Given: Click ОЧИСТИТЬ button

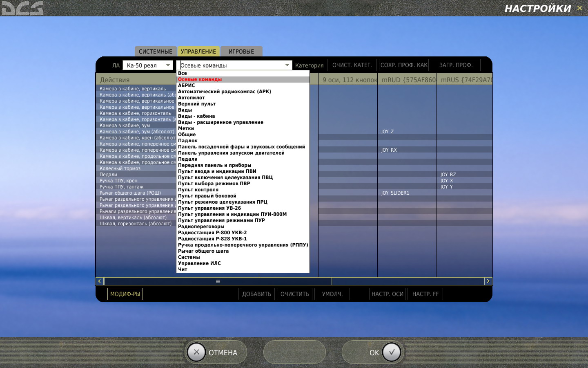Looking at the screenshot, I should (295, 294).
